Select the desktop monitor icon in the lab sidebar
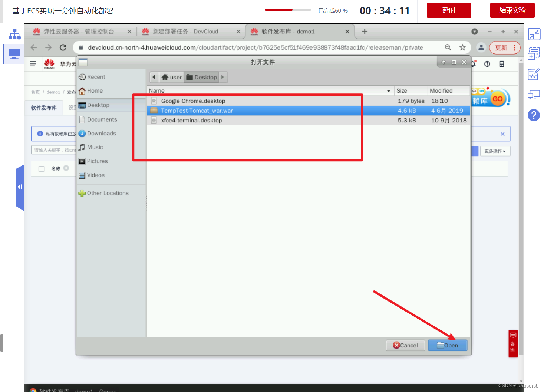Viewport: 544px width, 392px height. pos(14,54)
